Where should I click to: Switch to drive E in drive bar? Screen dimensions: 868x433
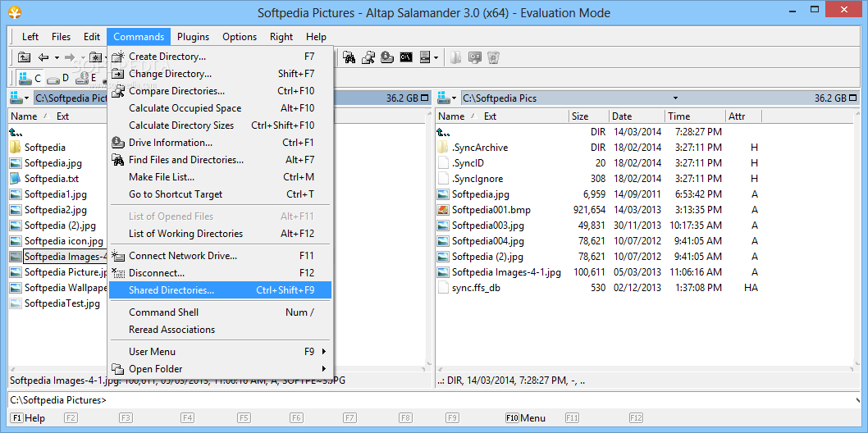(x=86, y=78)
